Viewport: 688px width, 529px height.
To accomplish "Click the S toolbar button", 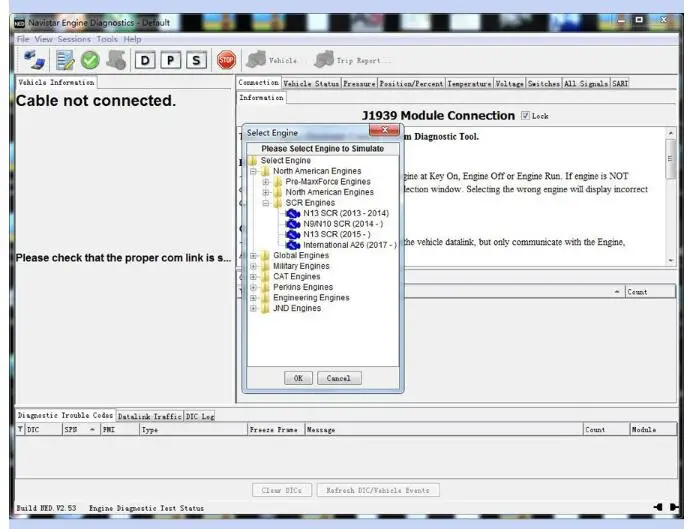I will (x=196, y=60).
